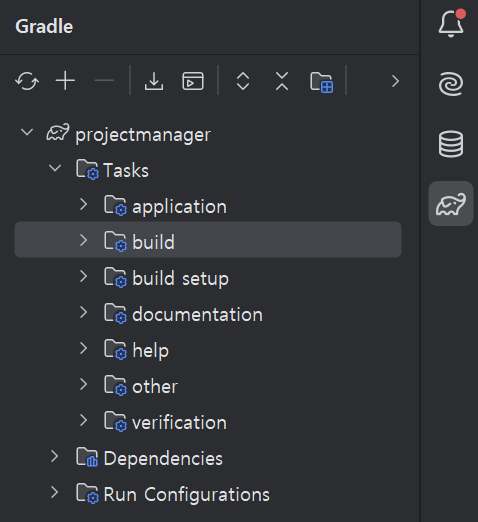Expand all tree nodes icon
478x522 pixels.
[x=243, y=81]
